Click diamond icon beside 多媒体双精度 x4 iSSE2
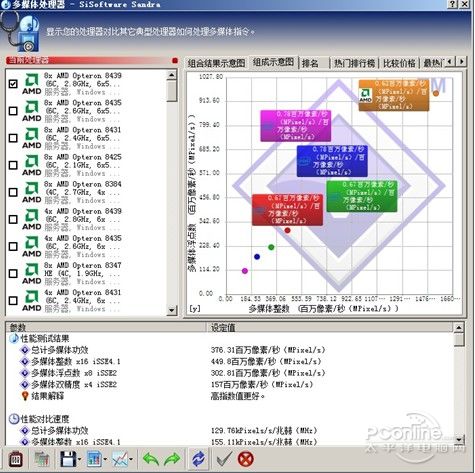 (x=25, y=384)
